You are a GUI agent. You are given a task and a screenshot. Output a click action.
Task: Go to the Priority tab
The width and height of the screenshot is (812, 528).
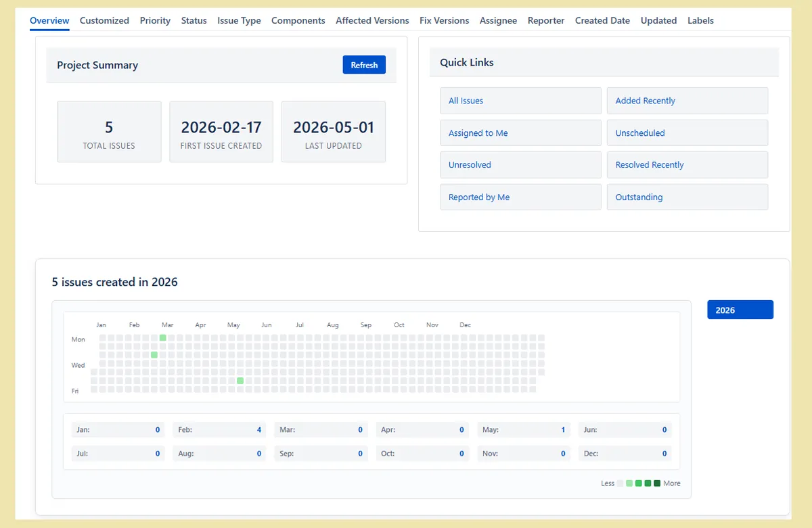[x=155, y=20]
